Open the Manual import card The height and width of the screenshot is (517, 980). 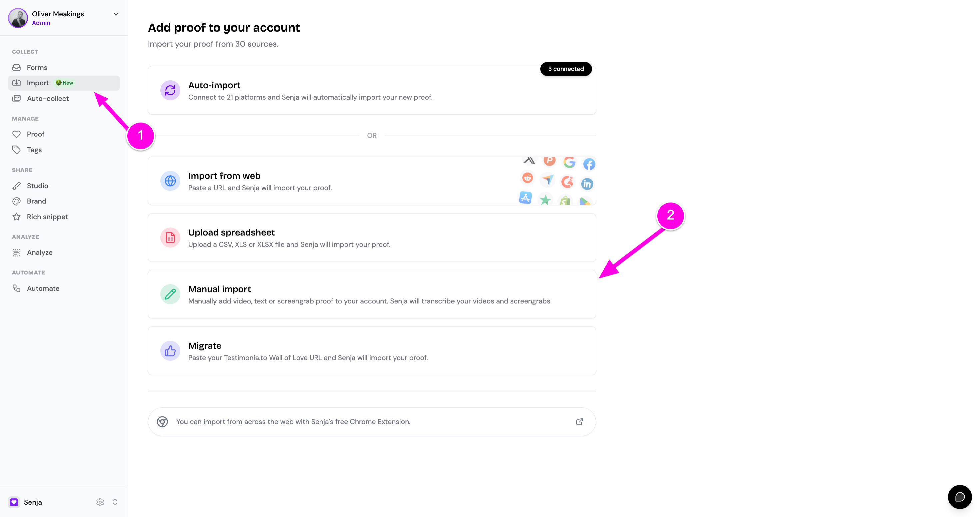click(x=372, y=294)
